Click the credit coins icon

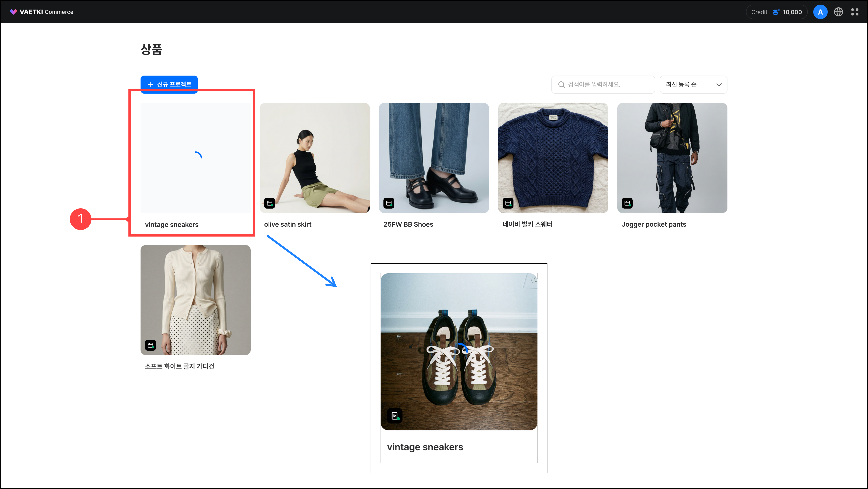point(776,12)
